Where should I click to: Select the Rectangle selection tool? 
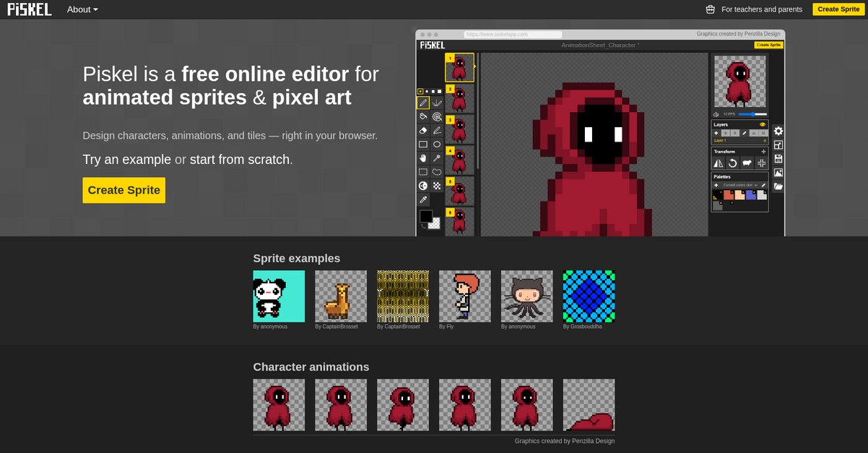(423, 171)
